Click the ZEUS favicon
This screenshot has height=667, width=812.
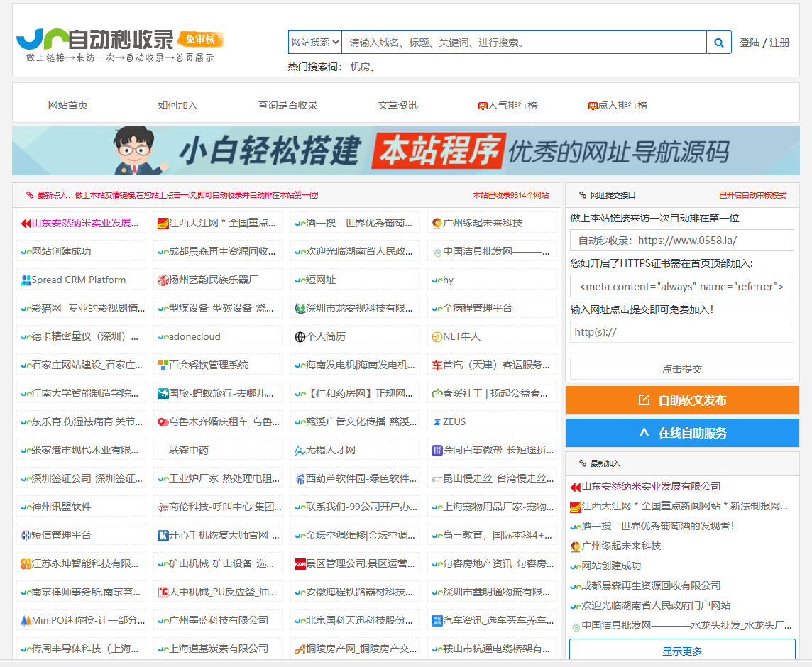pyautogui.click(x=437, y=422)
